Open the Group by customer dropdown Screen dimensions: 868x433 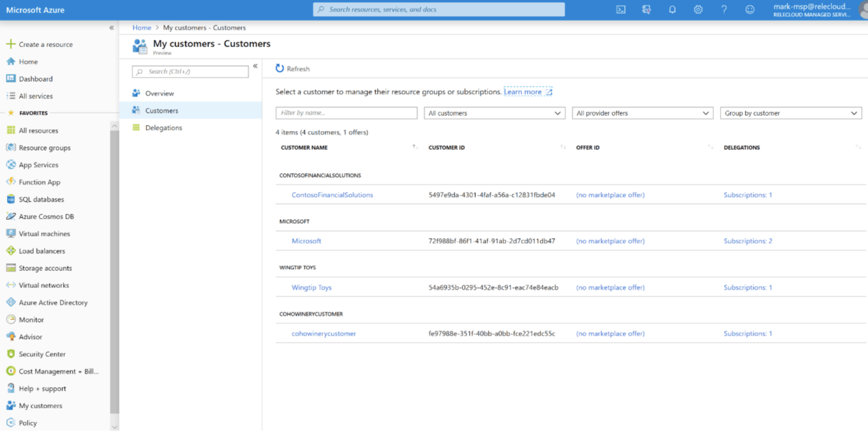tap(790, 113)
